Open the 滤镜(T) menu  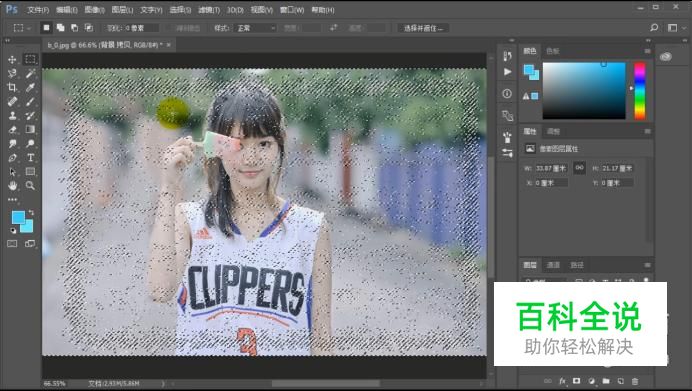tap(209, 10)
